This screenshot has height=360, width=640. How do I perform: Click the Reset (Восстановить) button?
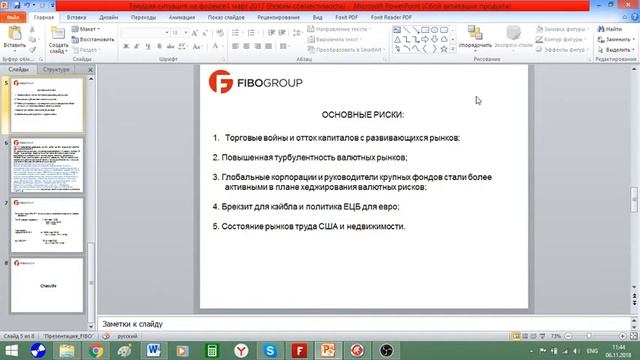click(93, 40)
